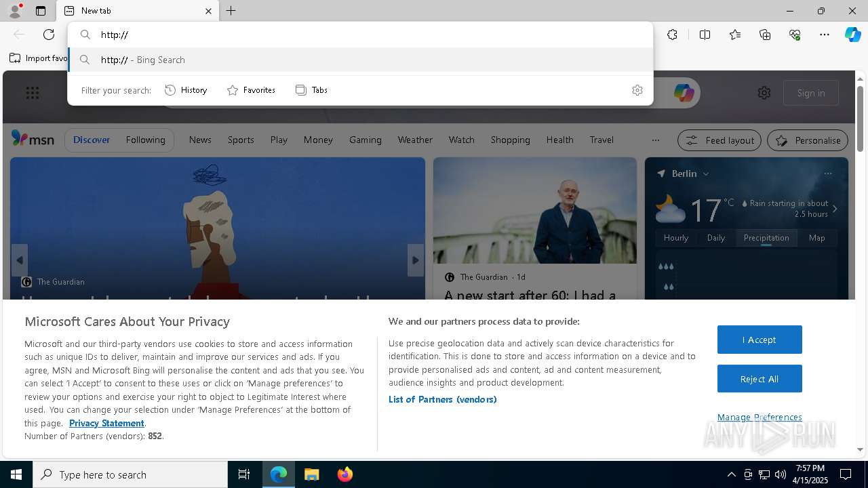
Task: Launch Firefox from the taskbar
Action: click(x=345, y=474)
